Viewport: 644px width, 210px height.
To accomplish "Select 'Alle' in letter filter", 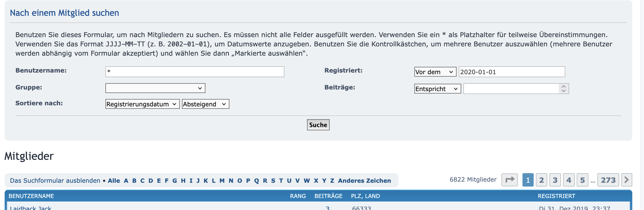I will pos(114,181).
